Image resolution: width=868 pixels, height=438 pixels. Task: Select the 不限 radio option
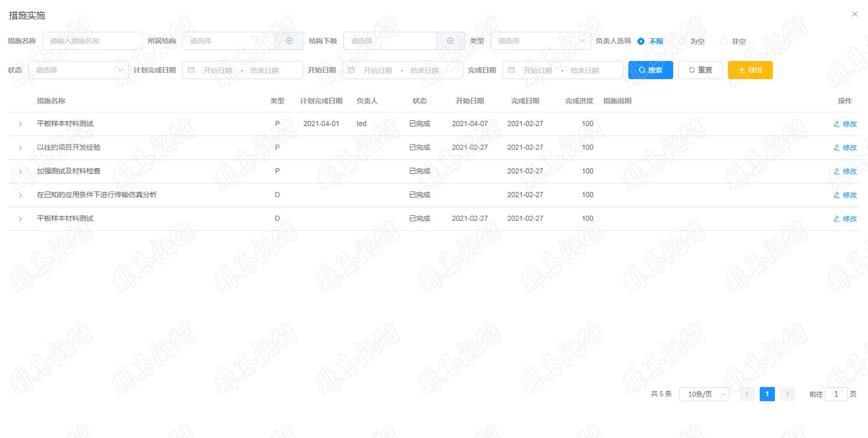pyautogui.click(x=641, y=41)
